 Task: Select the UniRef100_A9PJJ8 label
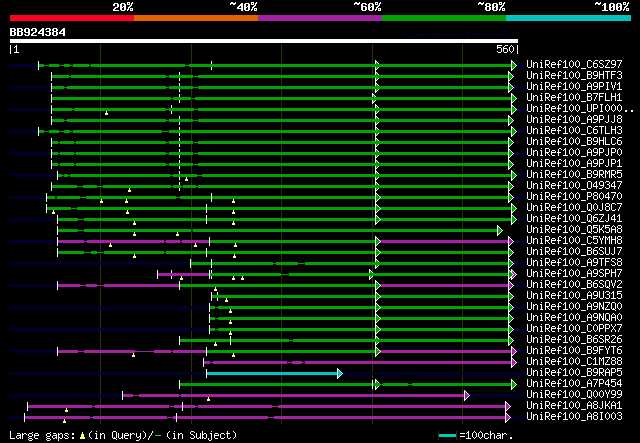(x=574, y=120)
